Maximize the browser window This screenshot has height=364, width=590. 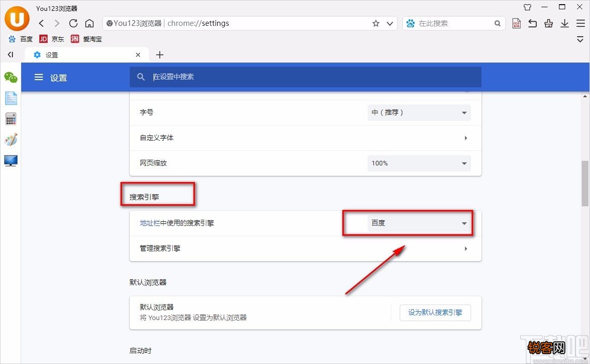pos(562,7)
